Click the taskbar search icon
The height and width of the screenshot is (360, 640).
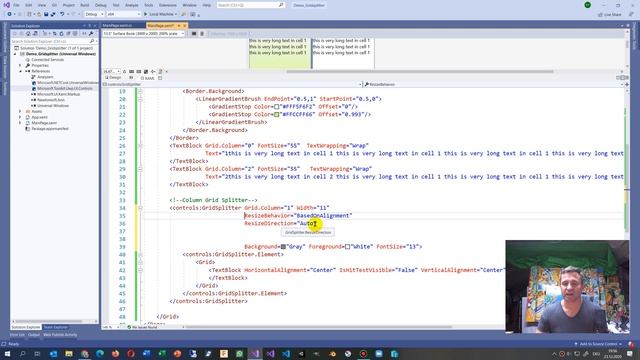22,354
